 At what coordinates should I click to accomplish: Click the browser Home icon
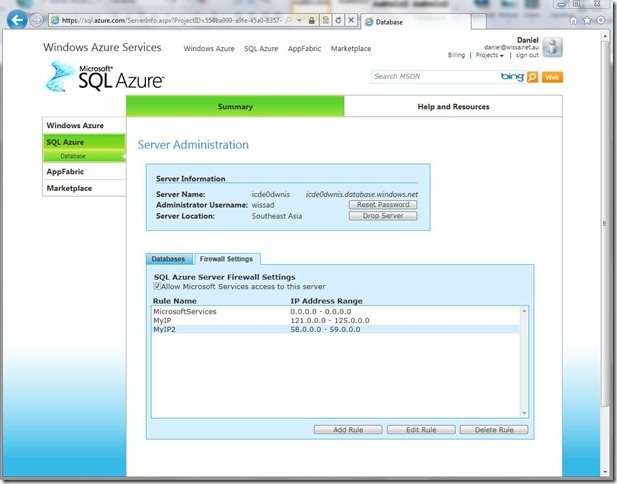point(574,20)
